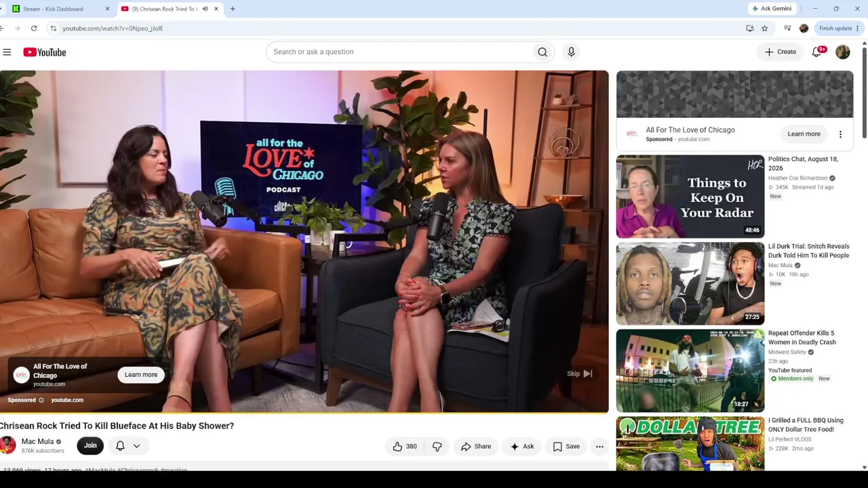Viewport: 868px width, 488px height.
Task: Open the sidebar ad options menu
Action: 840,134
